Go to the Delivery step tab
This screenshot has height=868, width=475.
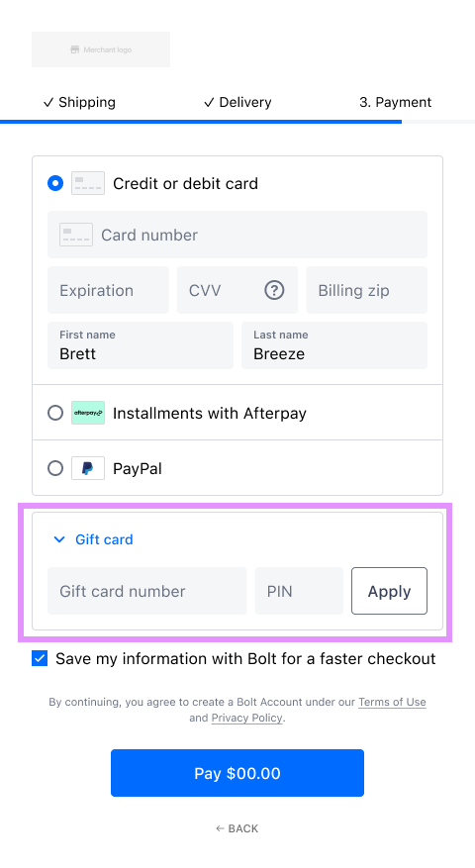tap(237, 102)
